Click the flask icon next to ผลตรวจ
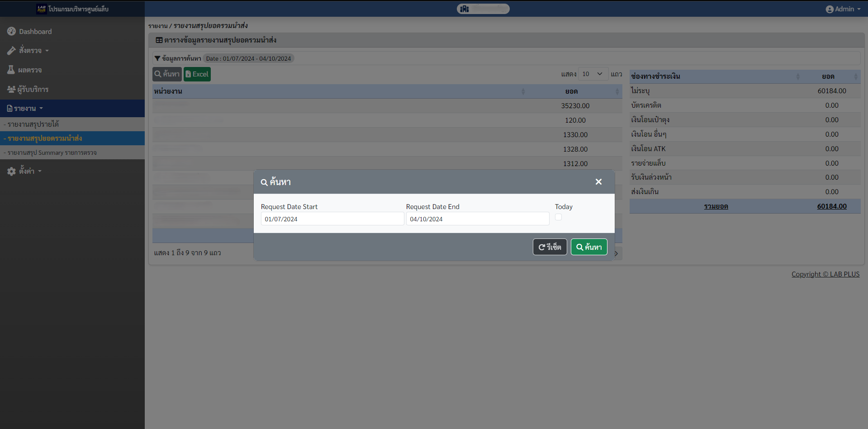The image size is (868, 429). 11,70
